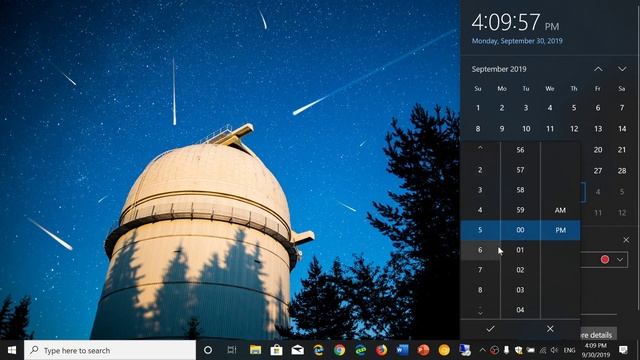Click the USB safely remove tray icon

507,350
